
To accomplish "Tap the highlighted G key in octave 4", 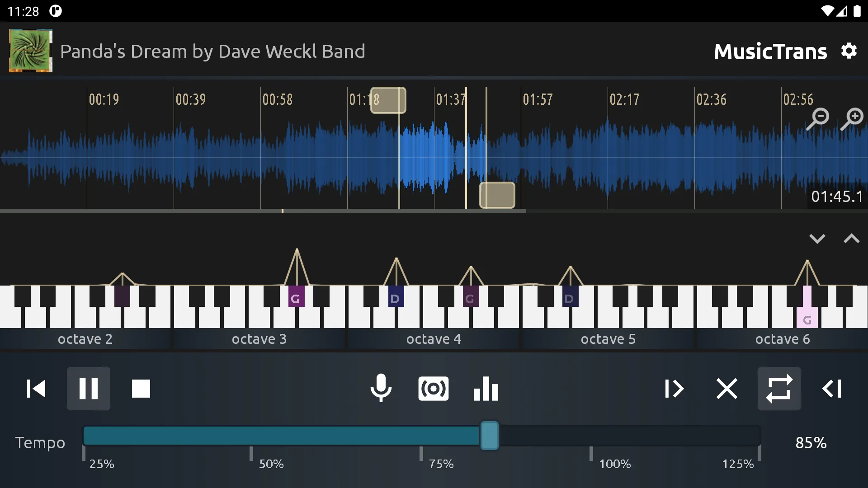I will pyautogui.click(x=471, y=296).
